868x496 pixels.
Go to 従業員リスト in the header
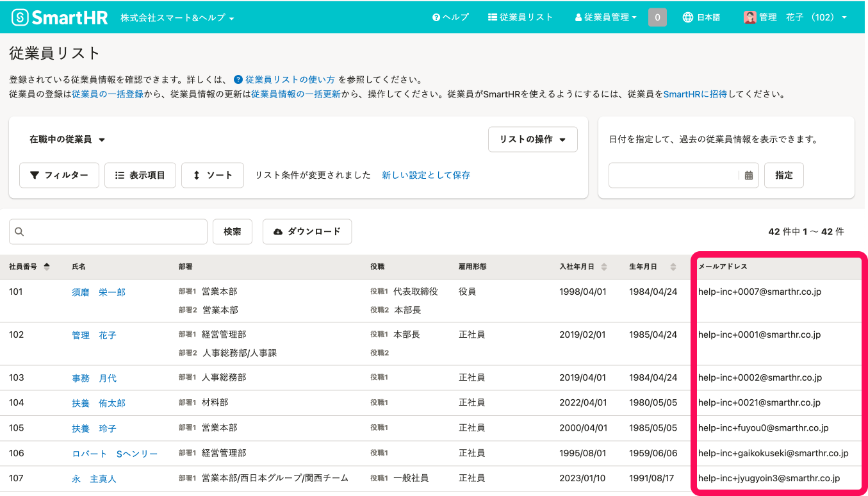click(x=520, y=17)
